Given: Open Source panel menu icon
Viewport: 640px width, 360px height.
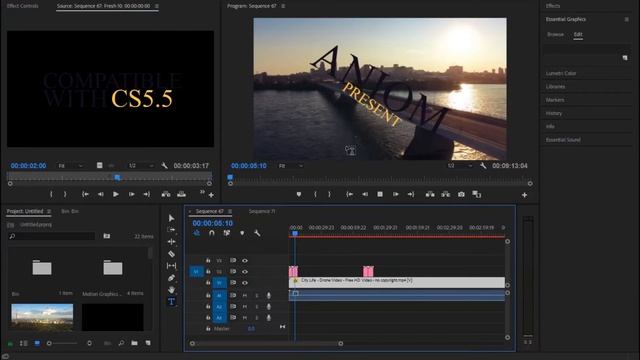Looking at the screenshot, I should [x=157, y=6].
